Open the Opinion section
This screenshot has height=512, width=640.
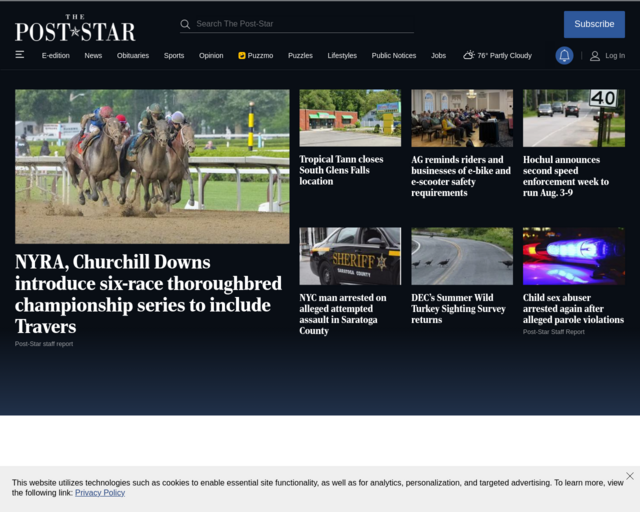pyautogui.click(x=211, y=56)
